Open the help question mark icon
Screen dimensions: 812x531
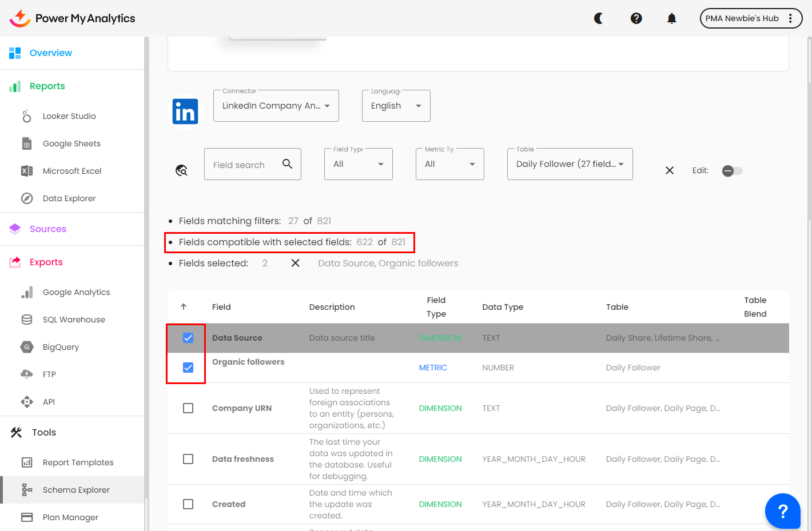636,18
